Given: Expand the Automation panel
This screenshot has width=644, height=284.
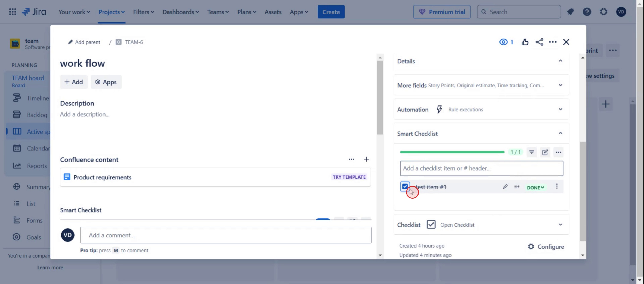Looking at the screenshot, I should tap(560, 109).
